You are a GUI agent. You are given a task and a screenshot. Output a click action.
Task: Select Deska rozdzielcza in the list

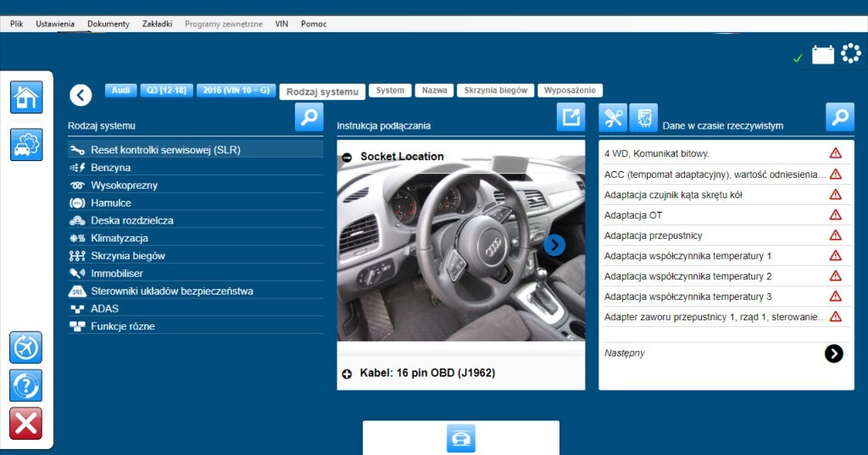(x=196, y=220)
